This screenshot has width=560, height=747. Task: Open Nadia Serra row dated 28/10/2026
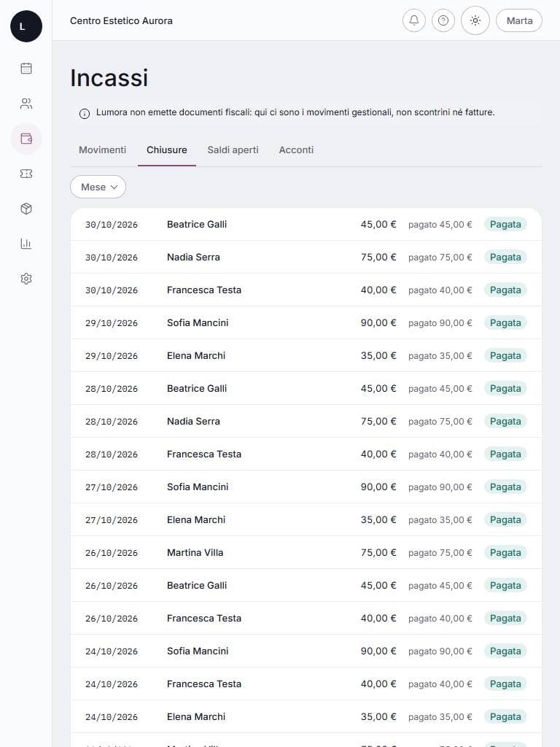[306, 422]
